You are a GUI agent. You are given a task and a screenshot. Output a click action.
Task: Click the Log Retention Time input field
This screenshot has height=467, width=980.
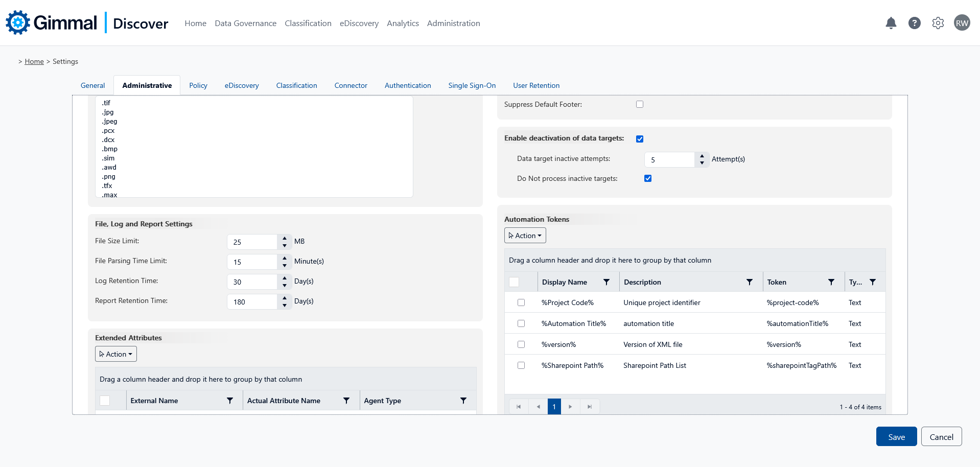pyautogui.click(x=252, y=282)
